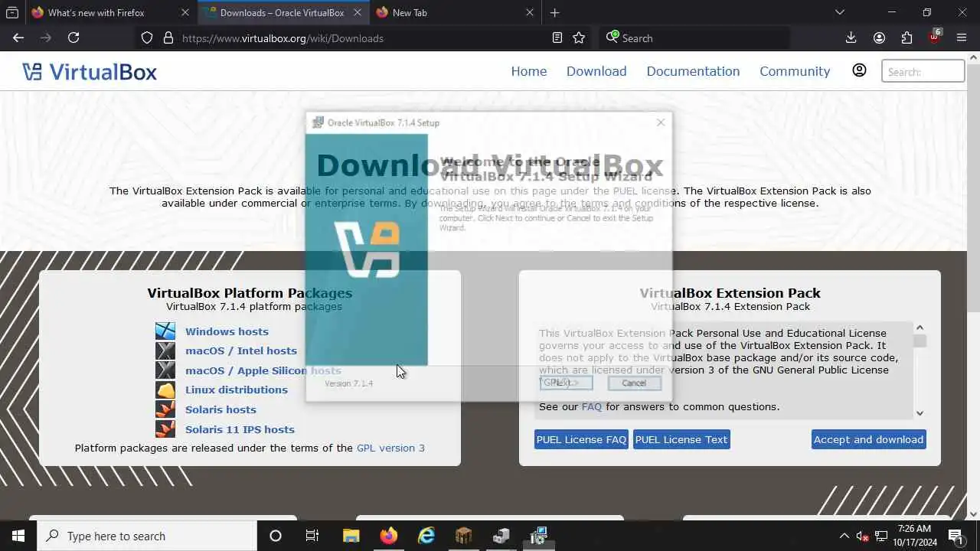The height and width of the screenshot is (551, 980).
Task: Click the Windows taskbar search box
Action: tap(147, 536)
